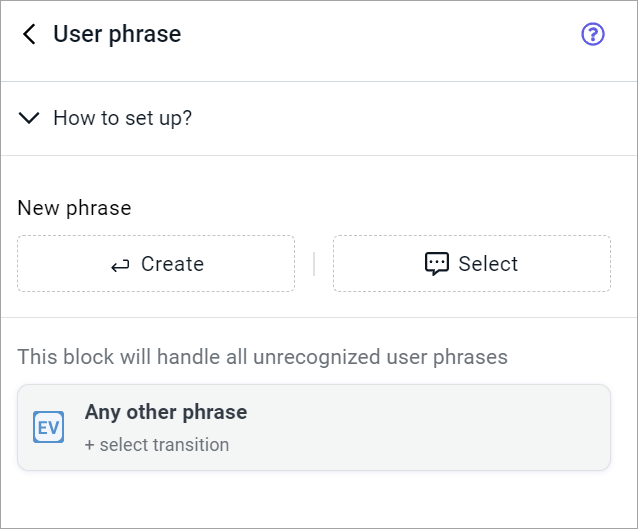Click the "New phrase" section label
638x529 pixels.
pos(75,208)
